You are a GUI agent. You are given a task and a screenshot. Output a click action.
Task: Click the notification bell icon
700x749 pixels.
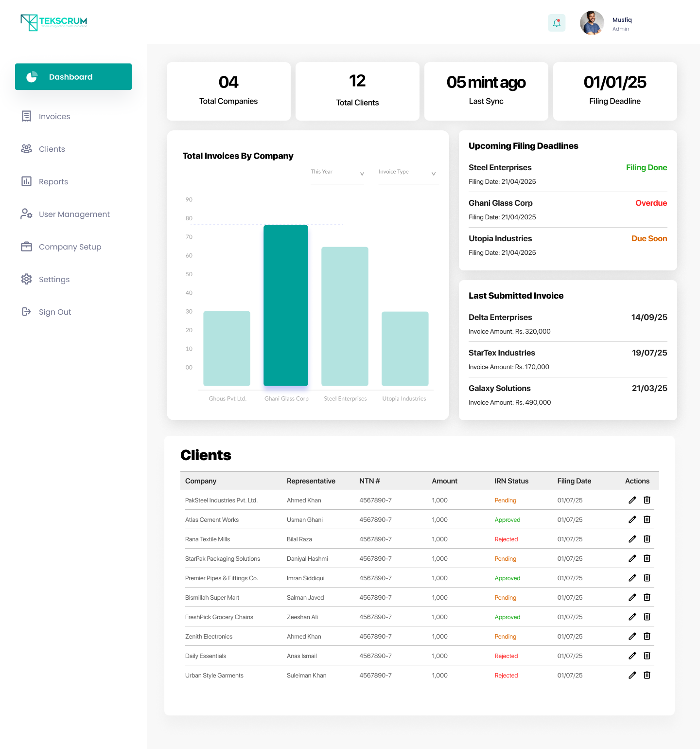tap(557, 23)
